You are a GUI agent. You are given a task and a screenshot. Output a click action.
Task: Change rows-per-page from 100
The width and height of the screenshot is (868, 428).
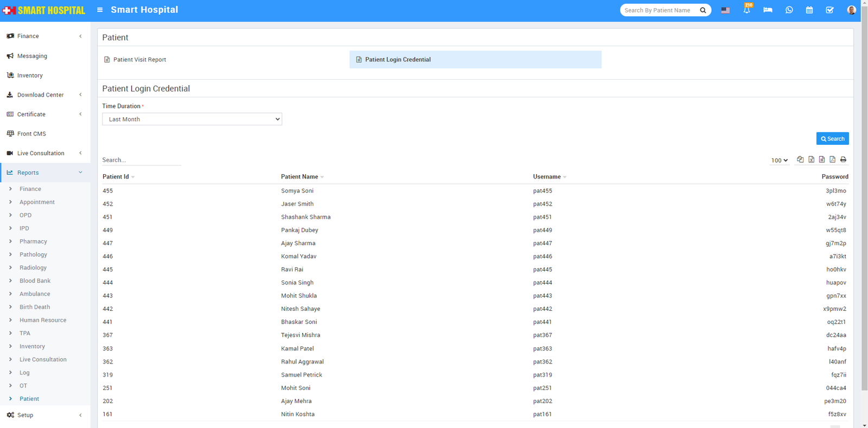tap(779, 161)
